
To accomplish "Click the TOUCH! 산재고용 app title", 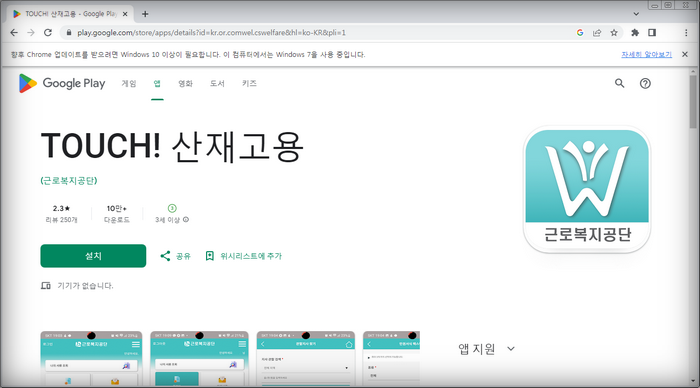I will (x=172, y=146).
